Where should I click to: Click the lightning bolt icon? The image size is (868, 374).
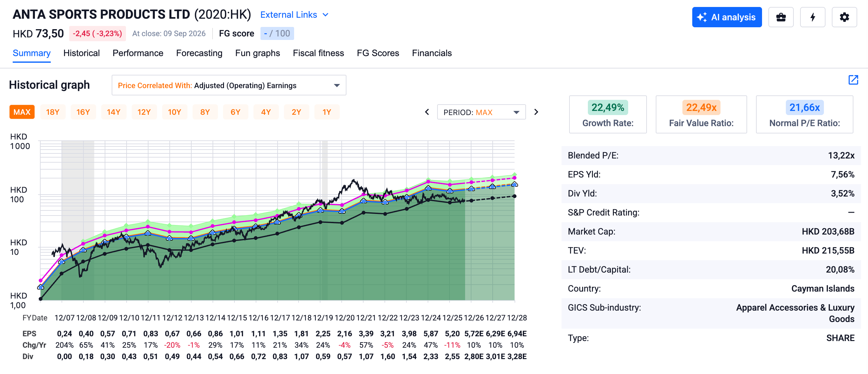tap(812, 17)
